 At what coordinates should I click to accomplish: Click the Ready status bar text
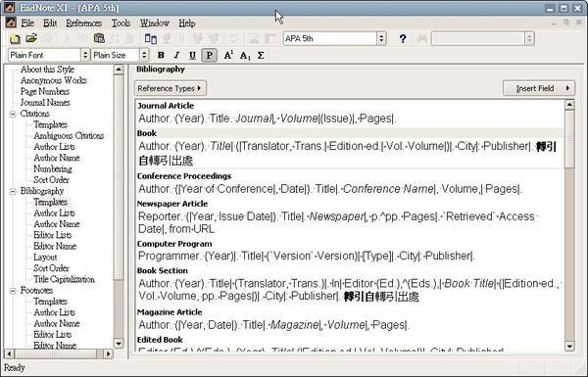(x=15, y=367)
